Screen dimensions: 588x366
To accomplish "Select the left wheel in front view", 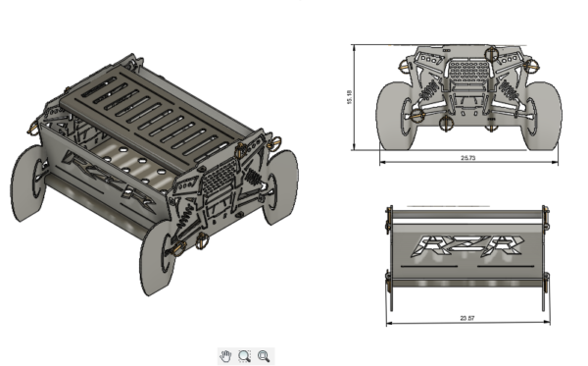I will point(397,116).
